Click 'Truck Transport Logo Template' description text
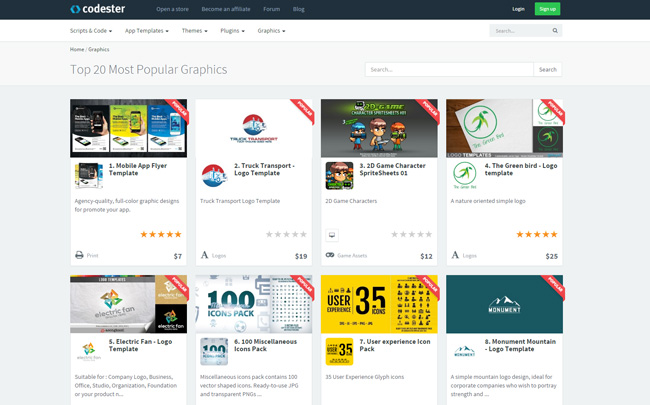The image size is (650, 405). pos(240,201)
